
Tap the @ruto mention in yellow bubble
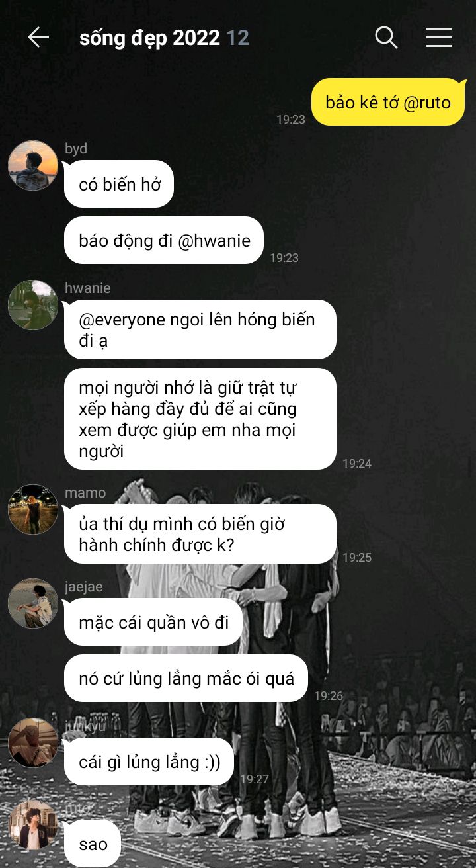pos(426,103)
